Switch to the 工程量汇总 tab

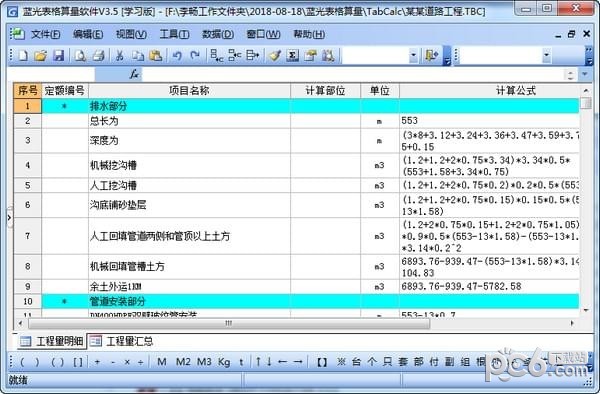pyautogui.click(x=121, y=341)
